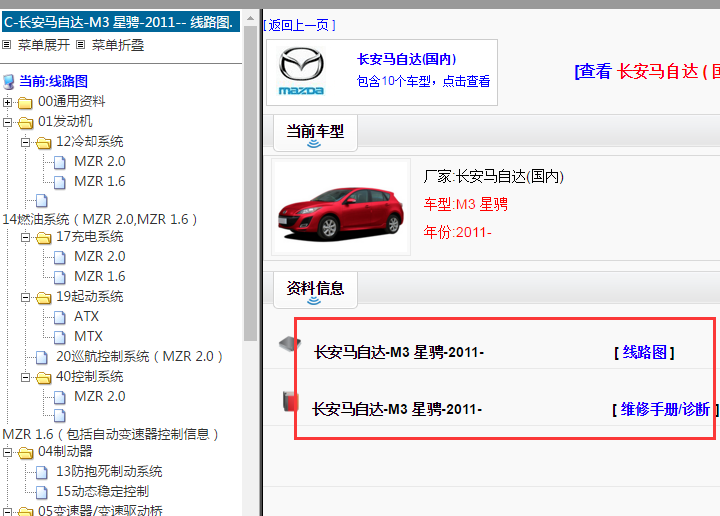Click the 01发动机 folder icon
This screenshot has width=720, height=516.
tap(25, 122)
